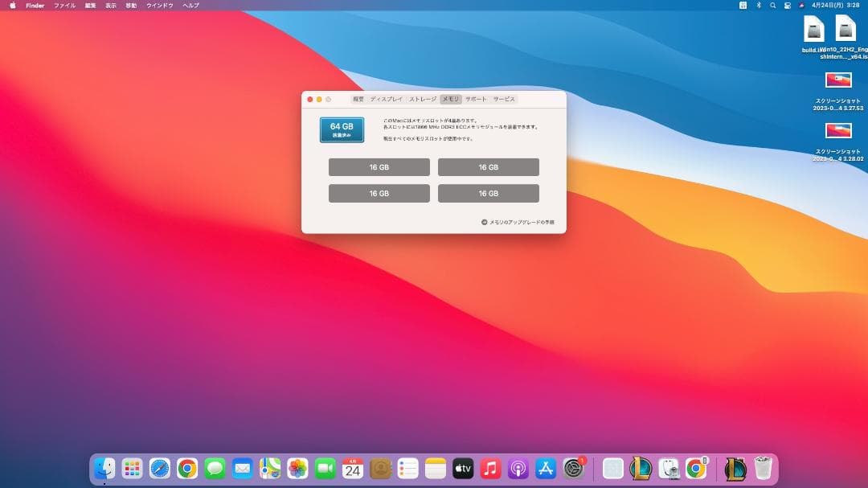
Task: Open Spotlight search in the menu bar
Action: (x=772, y=5)
